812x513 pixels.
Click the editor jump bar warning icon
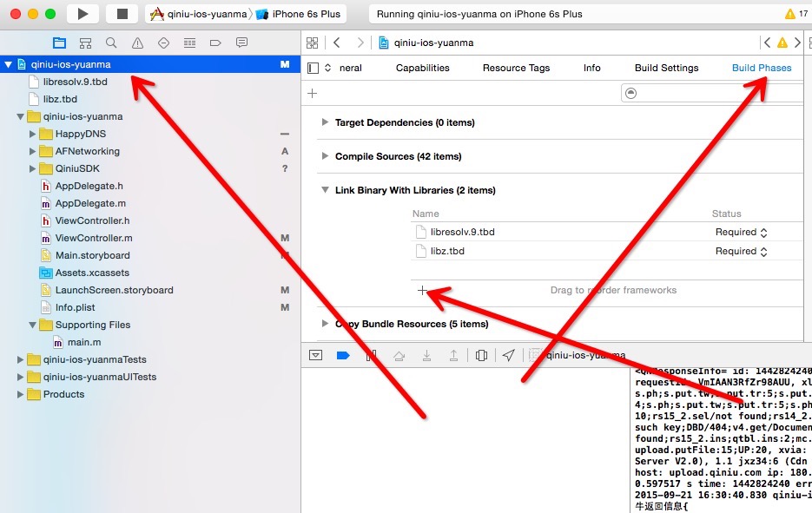(782, 43)
